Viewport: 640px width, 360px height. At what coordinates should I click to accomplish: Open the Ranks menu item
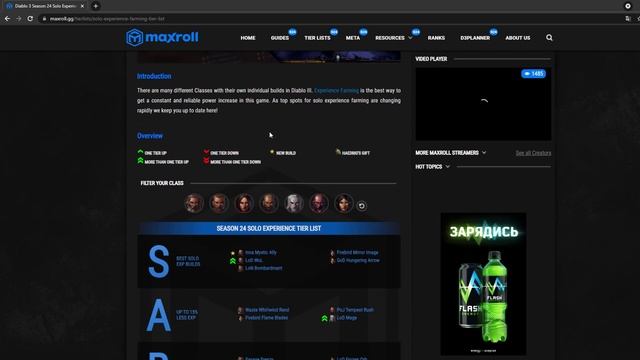[436, 38]
